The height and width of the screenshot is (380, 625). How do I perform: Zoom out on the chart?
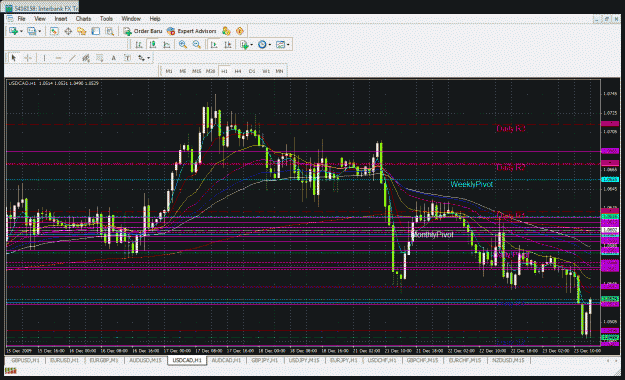pyautogui.click(x=197, y=45)
